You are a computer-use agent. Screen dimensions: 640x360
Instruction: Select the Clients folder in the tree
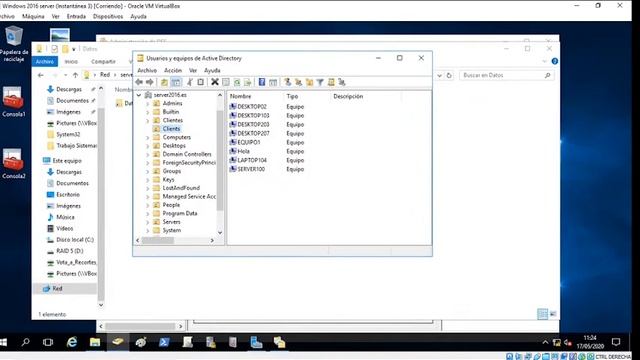(171, 129)
